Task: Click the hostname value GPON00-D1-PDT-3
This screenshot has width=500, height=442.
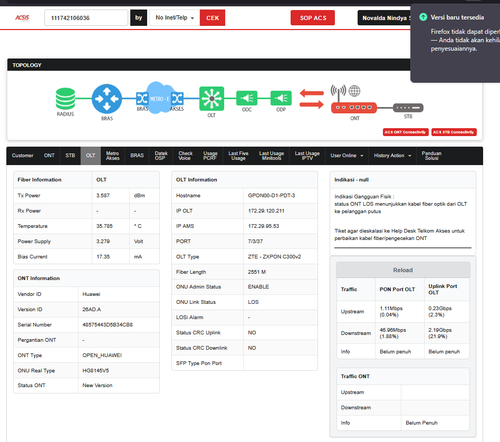Action: (271, 196)
